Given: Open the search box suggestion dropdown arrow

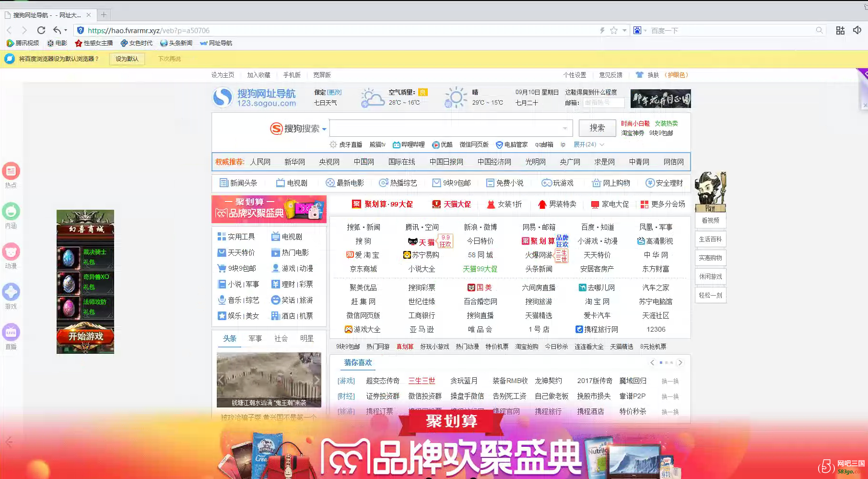Looking at the screenshot, I should 565,129.
